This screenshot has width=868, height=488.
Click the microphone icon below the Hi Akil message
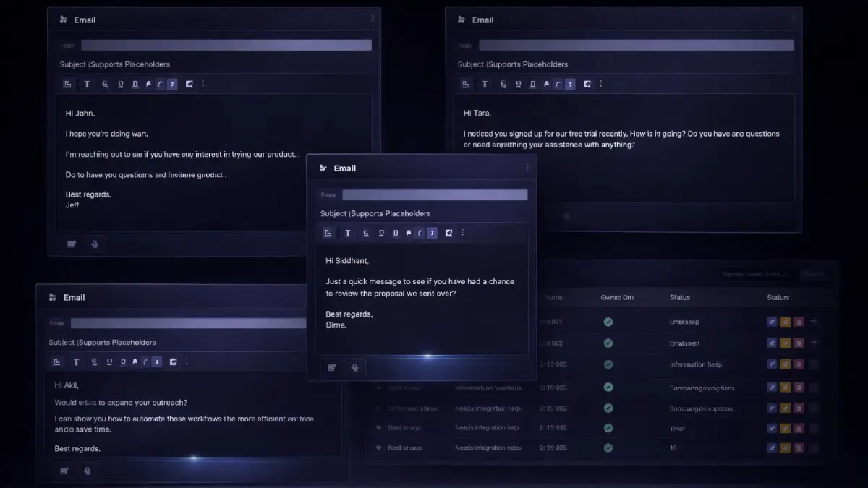[87, 471]
